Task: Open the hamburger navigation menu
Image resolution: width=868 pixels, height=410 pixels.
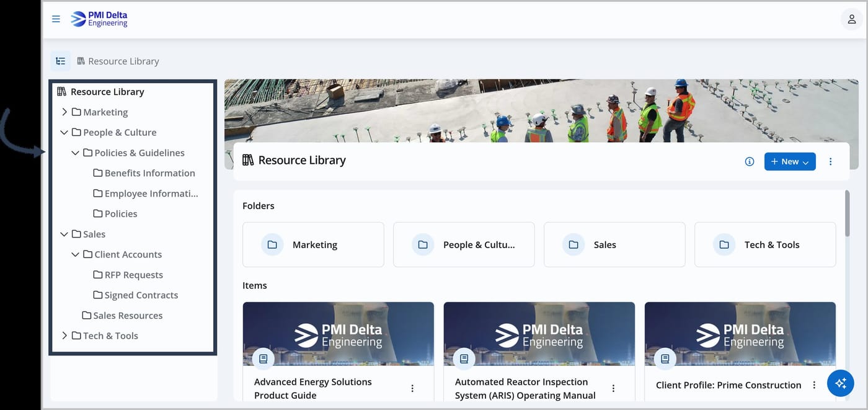Action: click(x=56, y=19)
